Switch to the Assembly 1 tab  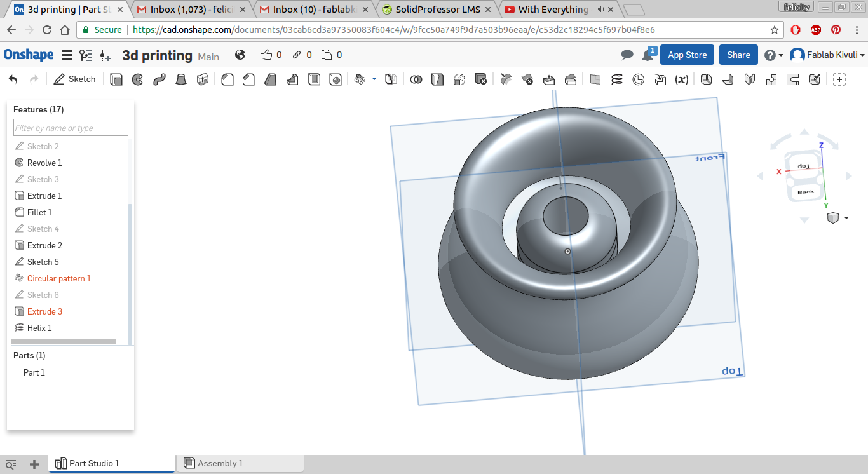(x=219, y=463)
